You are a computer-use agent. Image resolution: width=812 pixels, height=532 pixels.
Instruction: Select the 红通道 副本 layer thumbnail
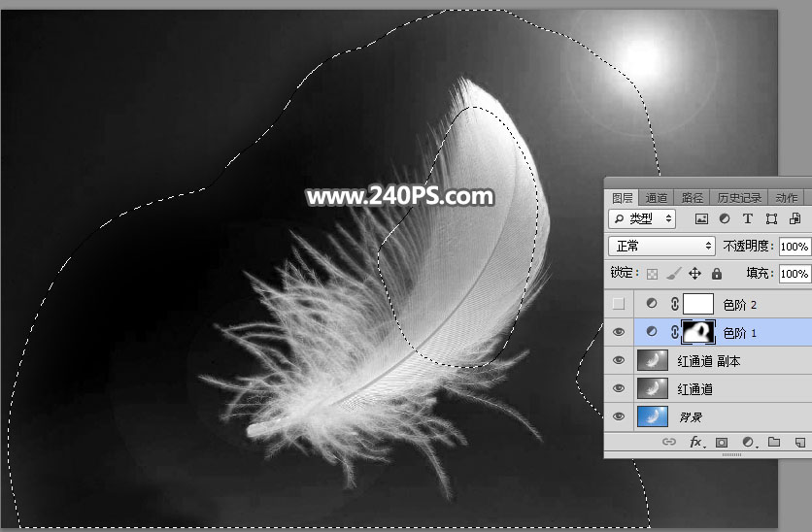pos(652,360)
